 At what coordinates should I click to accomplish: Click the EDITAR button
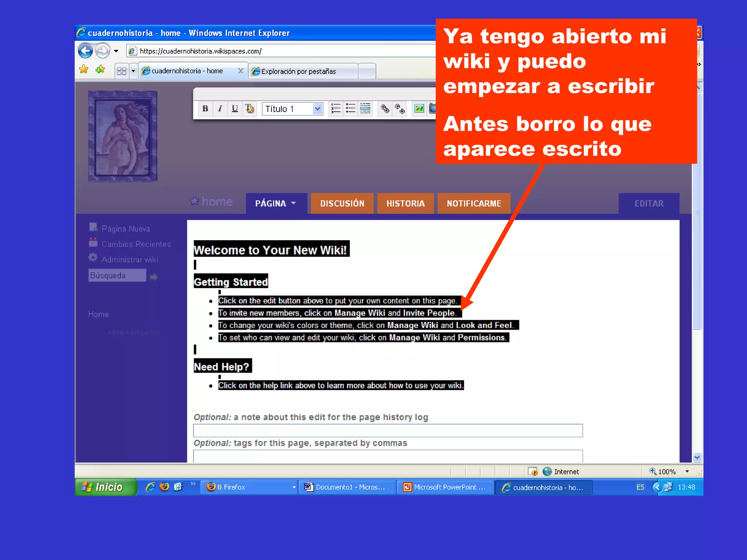coord(649,203)
